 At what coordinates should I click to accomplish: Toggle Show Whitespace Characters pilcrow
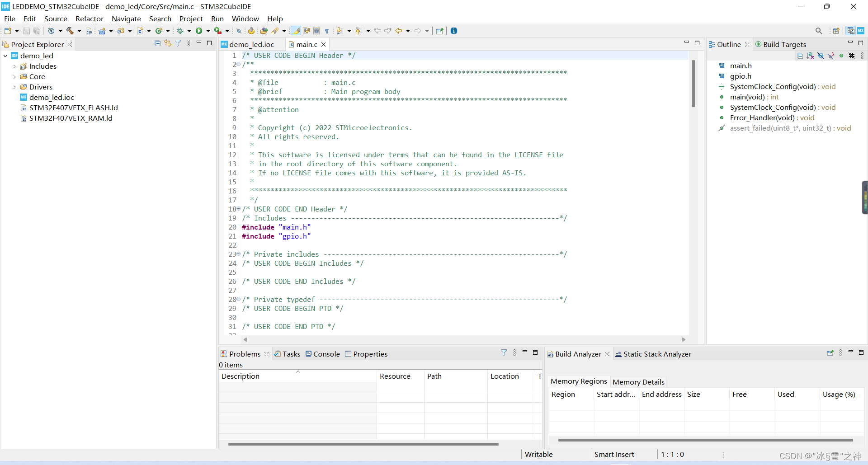pos(326,31)
